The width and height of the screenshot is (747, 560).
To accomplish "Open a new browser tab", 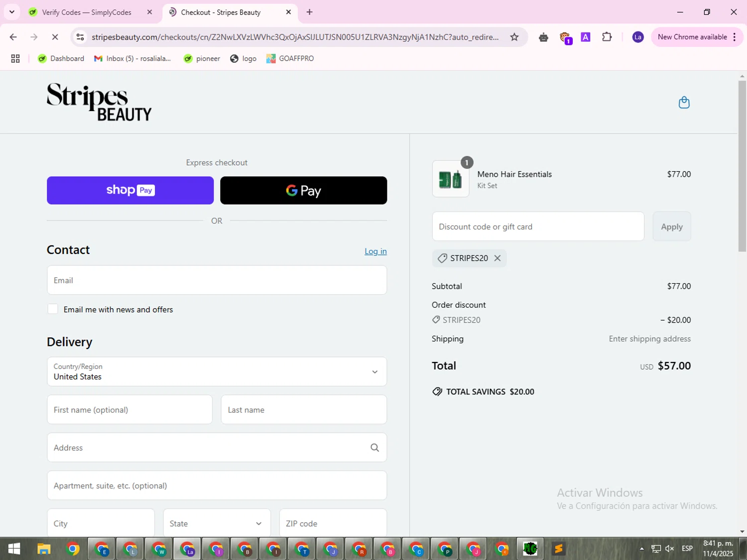I will coord(309,12).
